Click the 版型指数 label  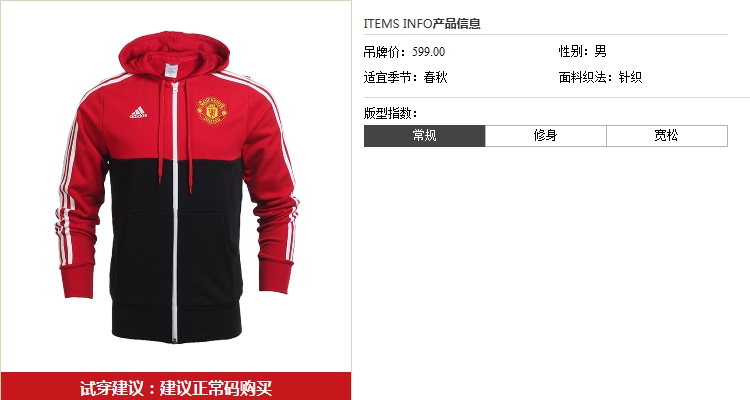(390, 113)
